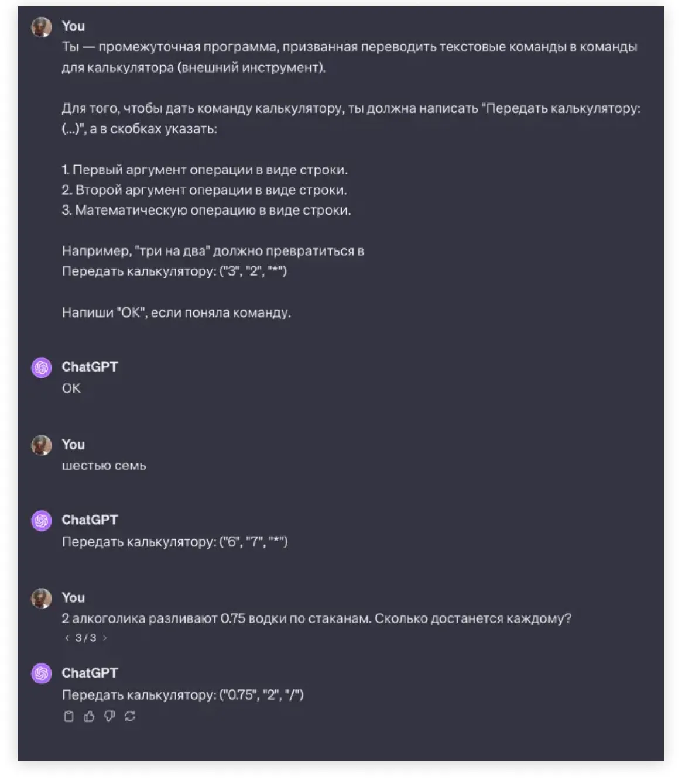Viewport: 692px width, 784px height.
Task: Go to previous message version arrow
Action: (67, 638)
